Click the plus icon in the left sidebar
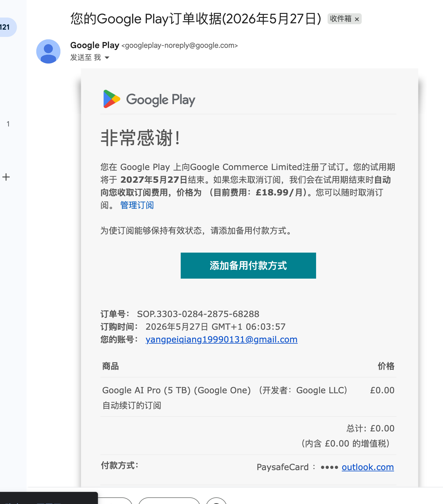Viewport: 443px width, 504px height. pyautogui.click(x=6, y=177)
